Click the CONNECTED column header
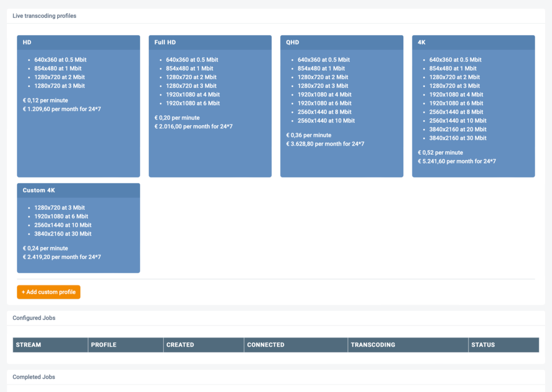 tap(266, 345)
